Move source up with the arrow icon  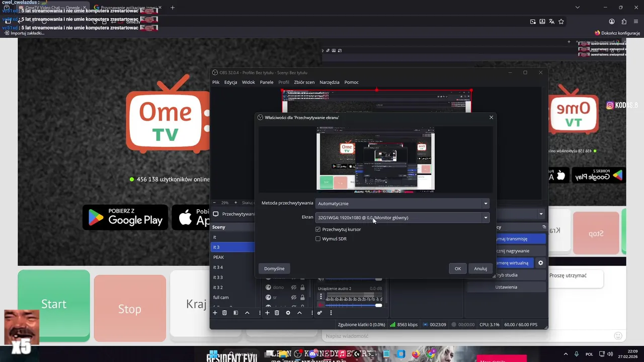pos(299,313)
